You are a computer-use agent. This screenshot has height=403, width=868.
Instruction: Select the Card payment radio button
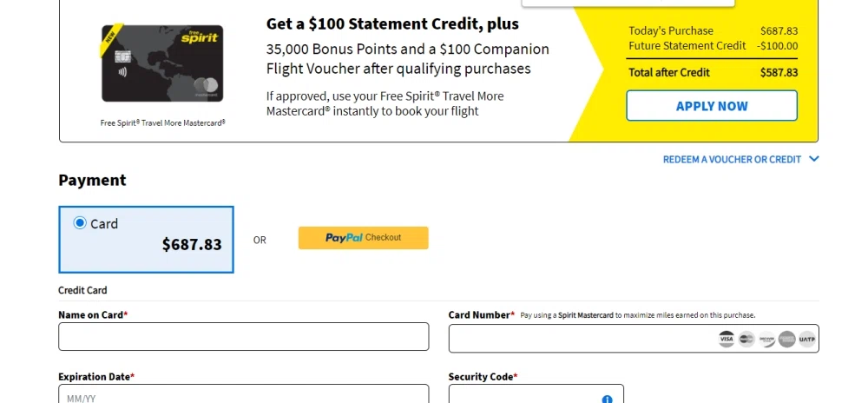(80, 223)
